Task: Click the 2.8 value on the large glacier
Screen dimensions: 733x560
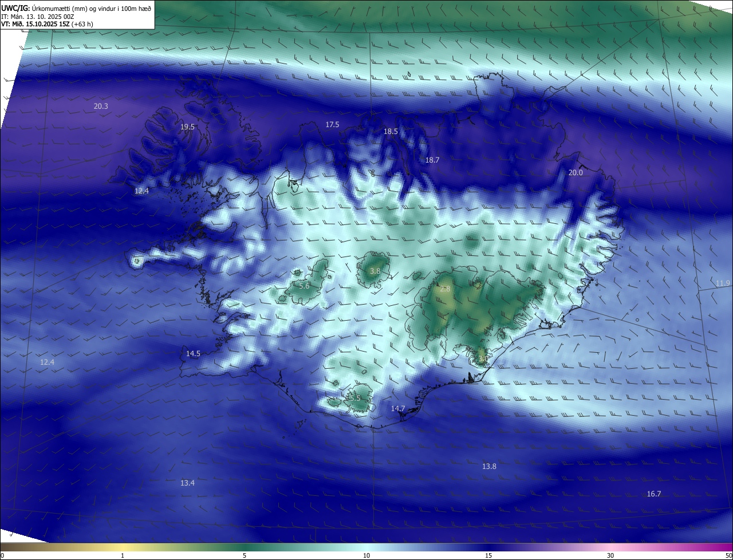Action: [445, 290]
